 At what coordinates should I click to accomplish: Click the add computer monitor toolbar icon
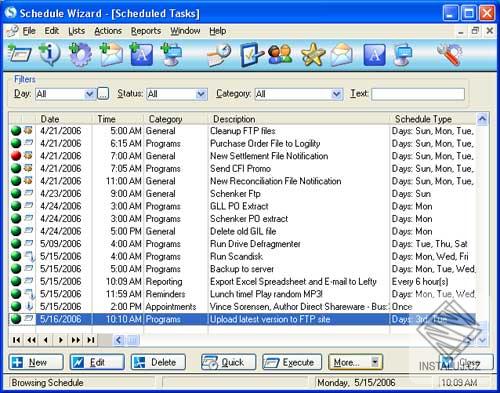click(x=172, y=54)
